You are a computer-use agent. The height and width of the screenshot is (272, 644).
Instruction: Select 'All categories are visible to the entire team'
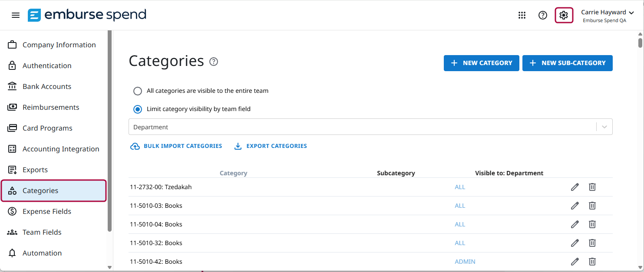[138, 91]
